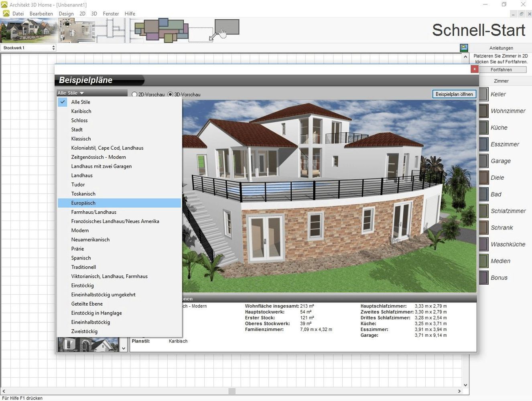532x401 pixels.
Task: Click the house photo icon in toolbar
Action: pyautogui.click(x=28, y=30)
